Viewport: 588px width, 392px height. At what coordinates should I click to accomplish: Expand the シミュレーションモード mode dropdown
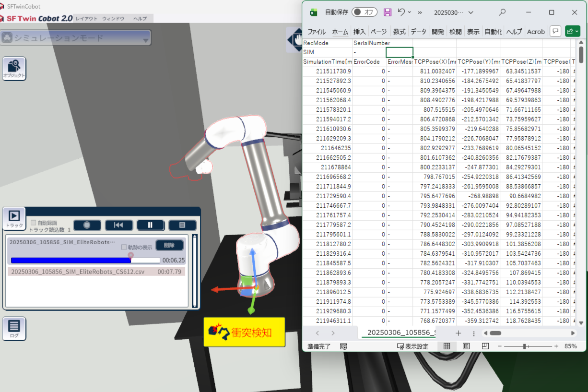(x=146, y=40)
